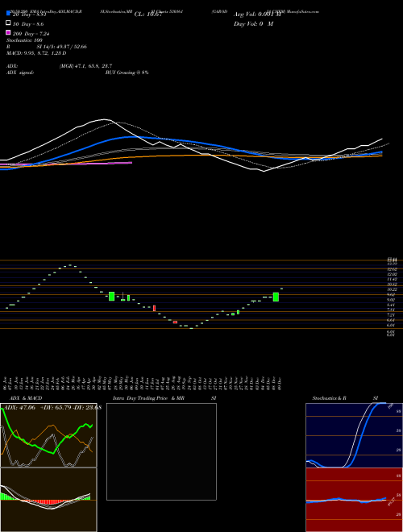The image size is (403, 532).
Task: Click the 'Stochastics: 100' reading
Action: click(24, 40)
